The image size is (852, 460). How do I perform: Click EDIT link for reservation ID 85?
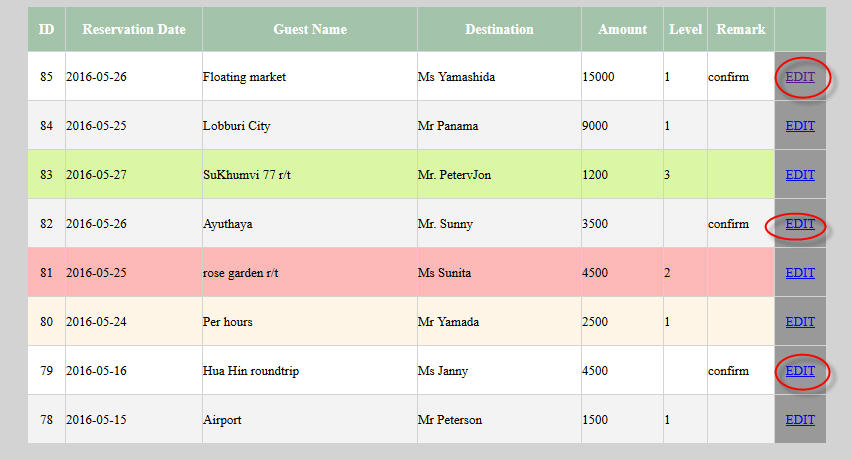[800, 77]
